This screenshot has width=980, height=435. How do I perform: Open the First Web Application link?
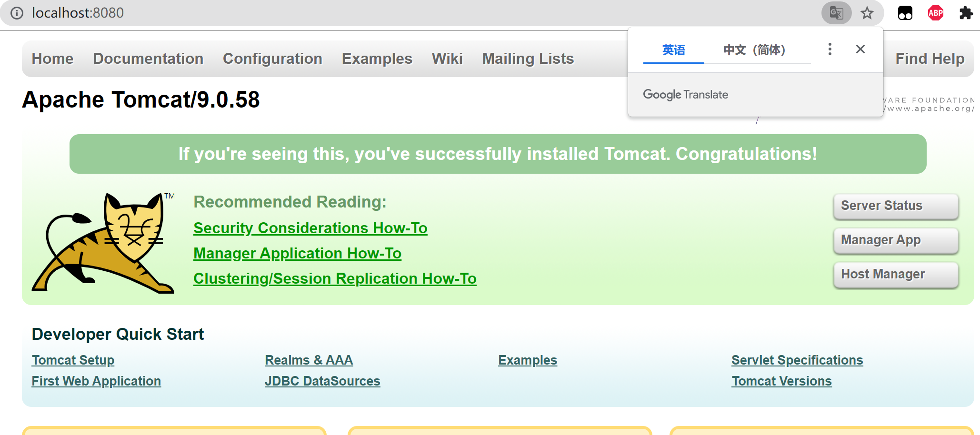coord(96,381)
